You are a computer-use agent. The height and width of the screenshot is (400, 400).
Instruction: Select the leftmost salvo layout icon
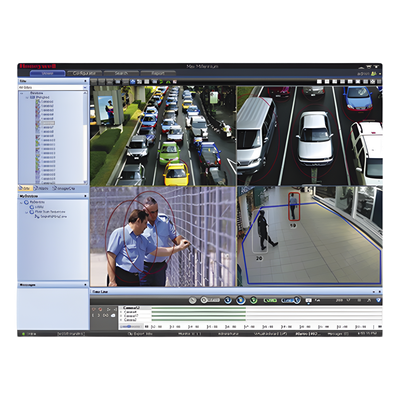(319, 82)
